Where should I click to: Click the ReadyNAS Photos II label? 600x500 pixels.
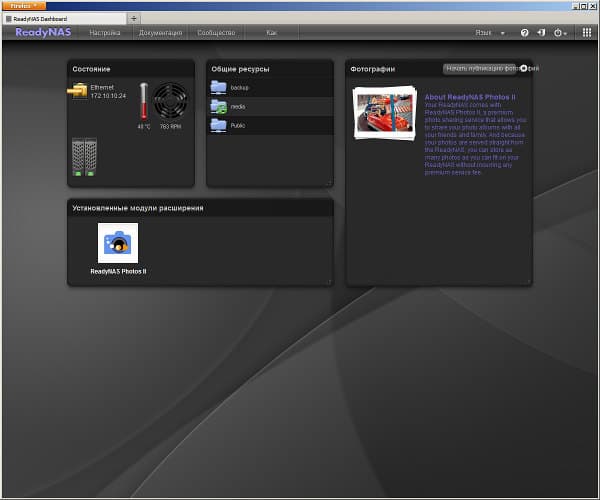(x=118, y=271)
